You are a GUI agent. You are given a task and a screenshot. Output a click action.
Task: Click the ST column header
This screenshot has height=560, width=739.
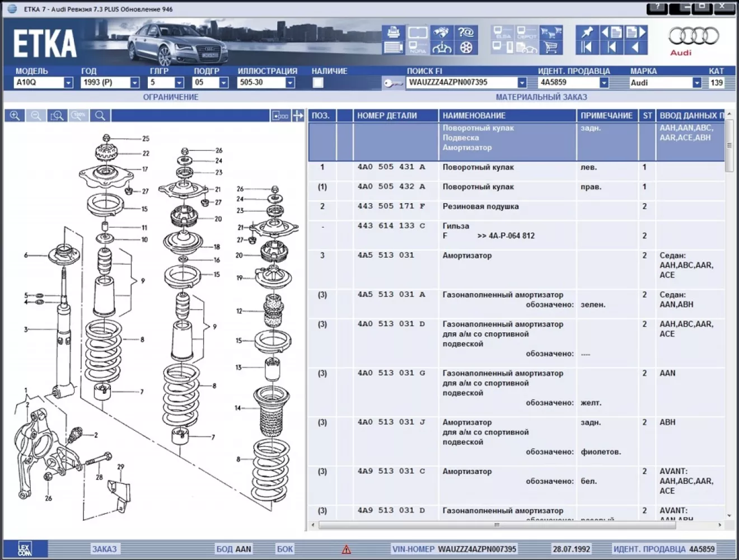(647, 116)
